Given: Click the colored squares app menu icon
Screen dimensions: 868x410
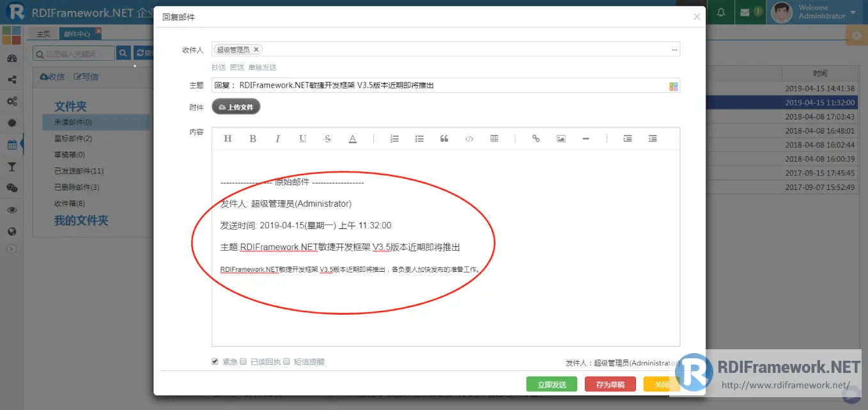Looking at the screenshot, I should click(x=12, y=35).
